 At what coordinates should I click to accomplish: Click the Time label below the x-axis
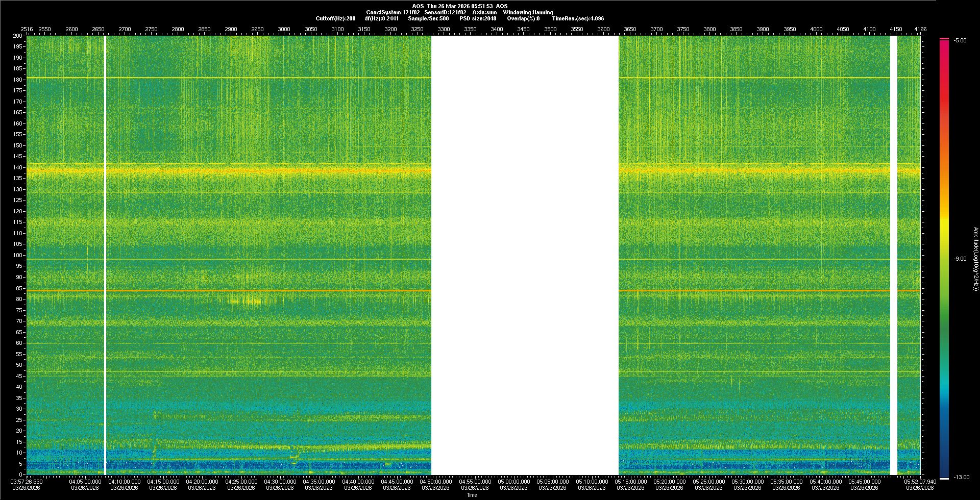(472, 495)
